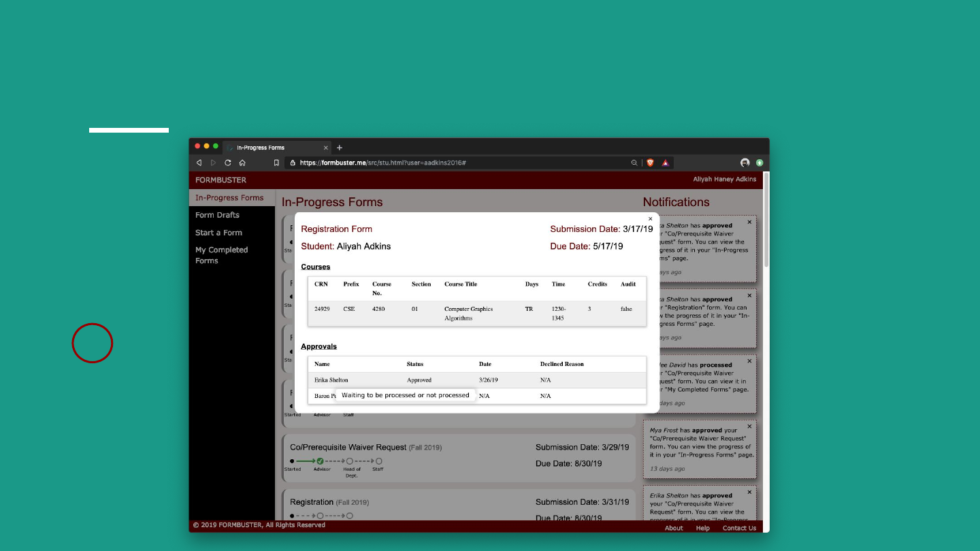Screen dimensions: 980x551
Task: Open the Brave Rewards triangle icon
Action: (666, 163)
